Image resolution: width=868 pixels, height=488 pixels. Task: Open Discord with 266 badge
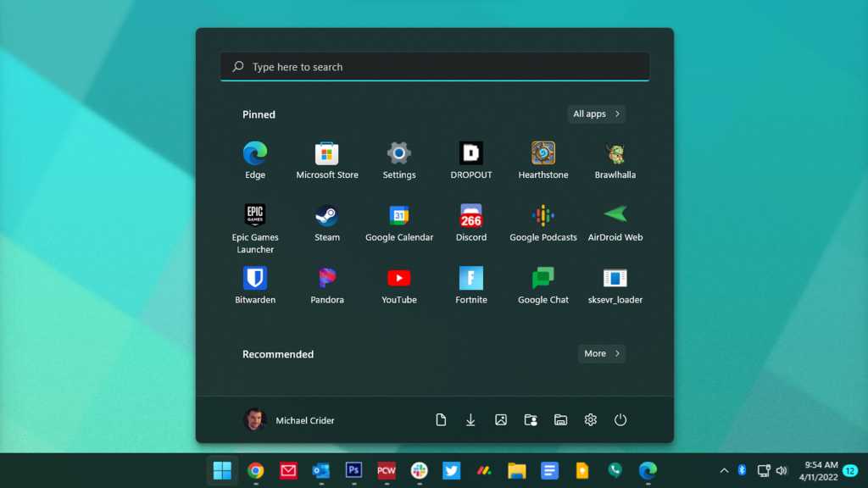point(470,223)
